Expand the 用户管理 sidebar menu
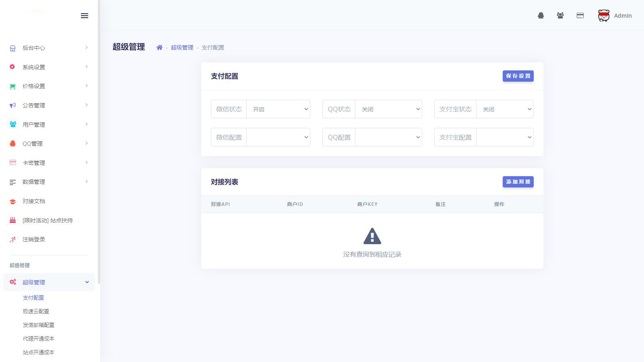The height and width of the screenshot is (362, 644). tap(49, 125)
